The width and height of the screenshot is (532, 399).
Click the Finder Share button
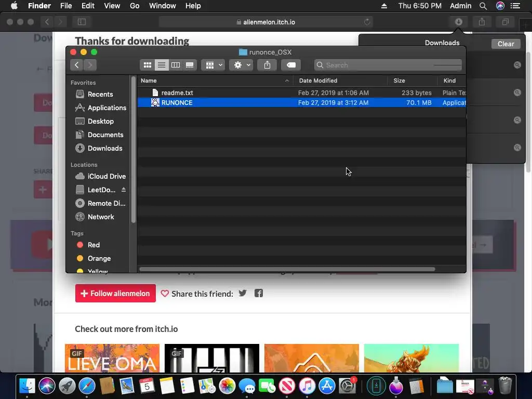[x=267, y=65]
